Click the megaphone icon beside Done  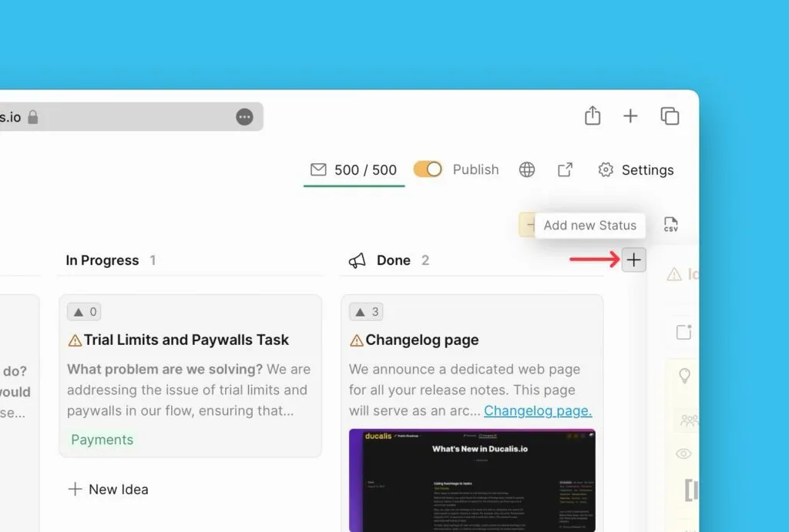pos(358,260)
